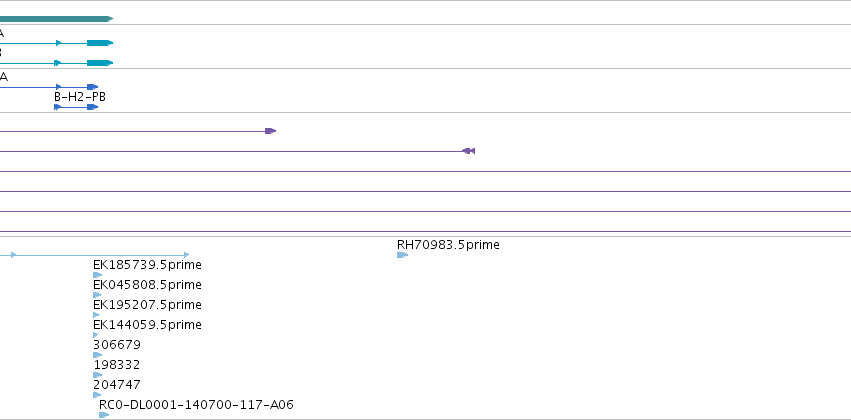The height and width of the screenshot is (420, 851).
Task: Open the RH70983.5prime label
Action: 448,245
